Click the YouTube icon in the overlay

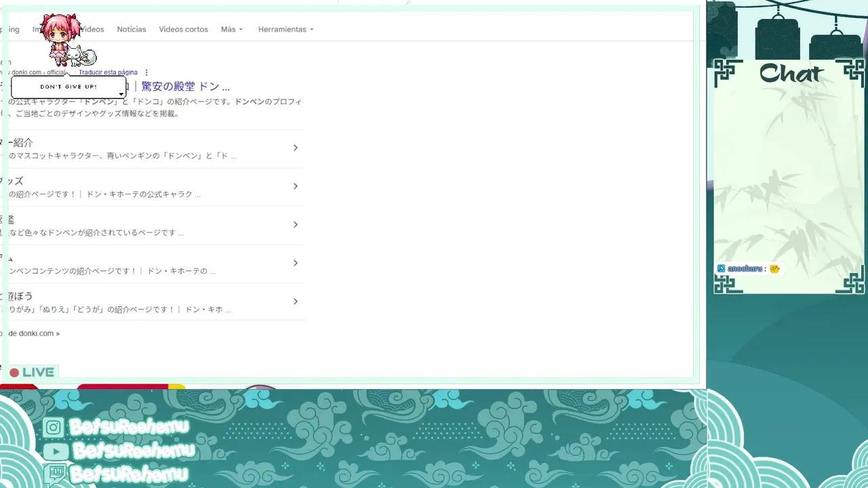point(55,451)
